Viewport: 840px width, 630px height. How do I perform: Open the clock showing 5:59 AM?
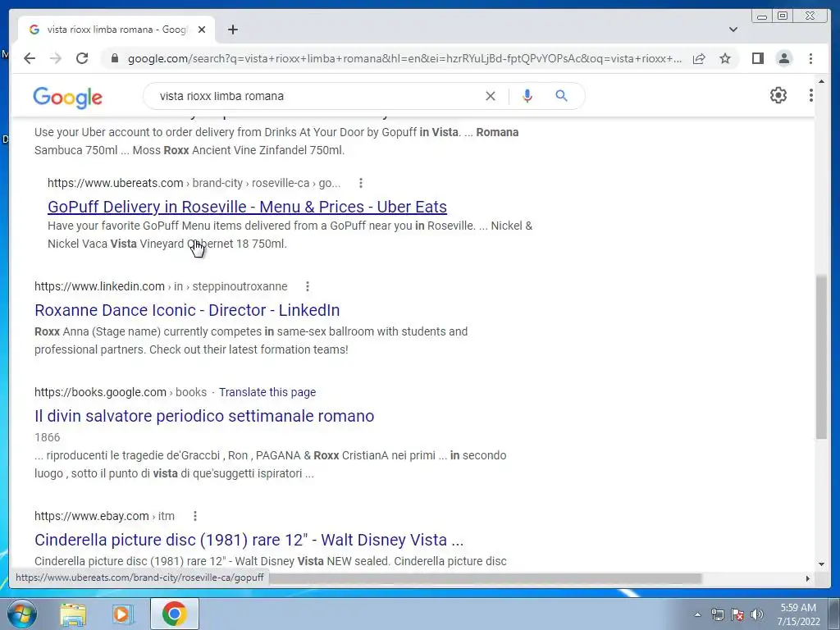click(x=798, y=614)
